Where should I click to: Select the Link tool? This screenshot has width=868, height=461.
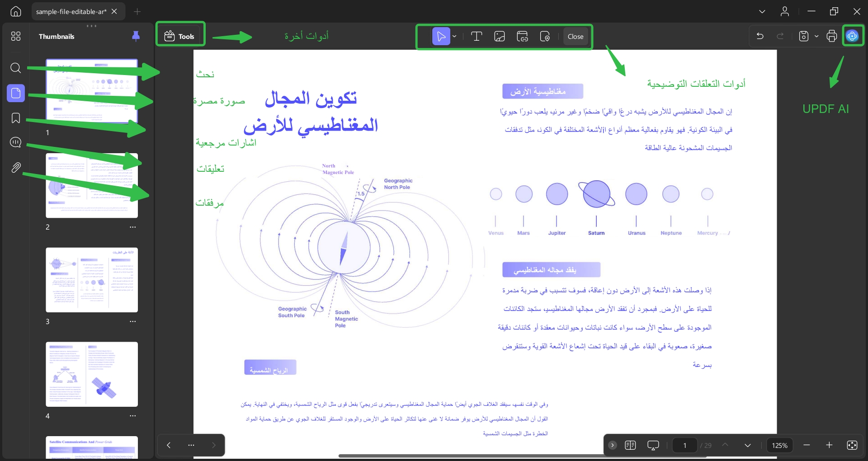pyautogui.click(x=522, y=36)
